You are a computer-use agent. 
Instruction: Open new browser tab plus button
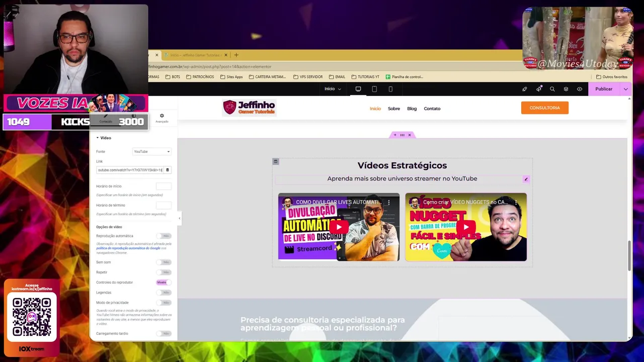point(236,55)
